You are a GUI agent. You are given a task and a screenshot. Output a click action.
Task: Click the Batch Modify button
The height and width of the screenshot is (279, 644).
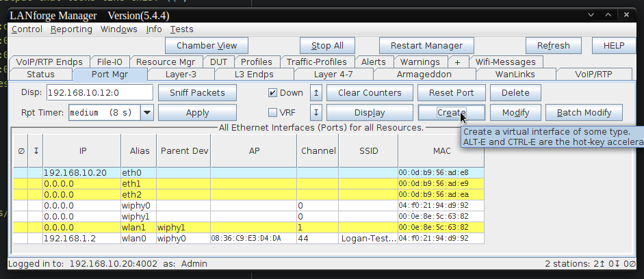coord(584,112)
